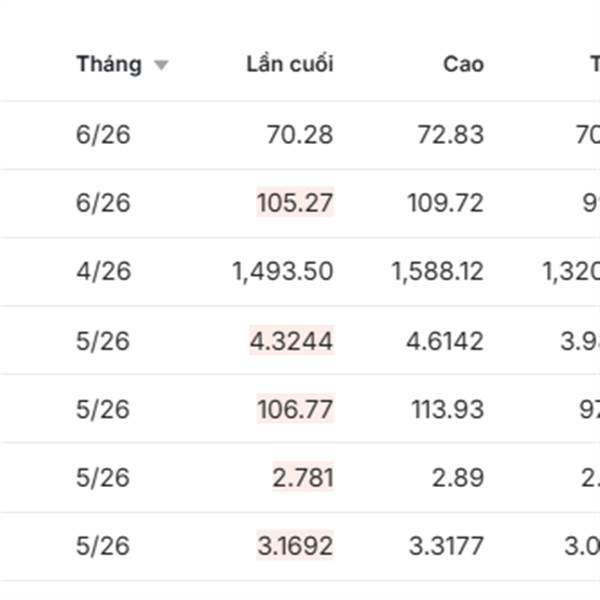The width and height of the screenshot is (600, 600).
Task: Click the highlighted 3.1692 value
Action: pyautogui.click(x=295, y=547)
